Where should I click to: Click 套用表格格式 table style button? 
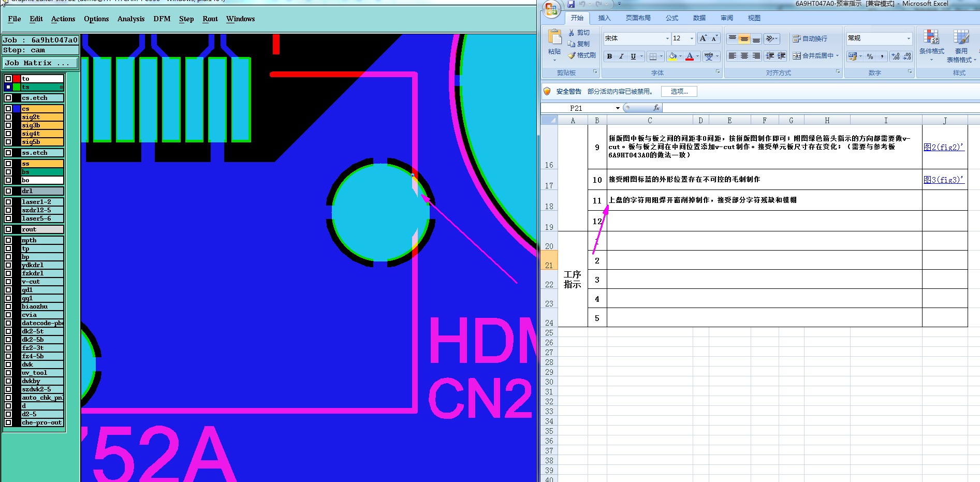[x=961, y=46]
